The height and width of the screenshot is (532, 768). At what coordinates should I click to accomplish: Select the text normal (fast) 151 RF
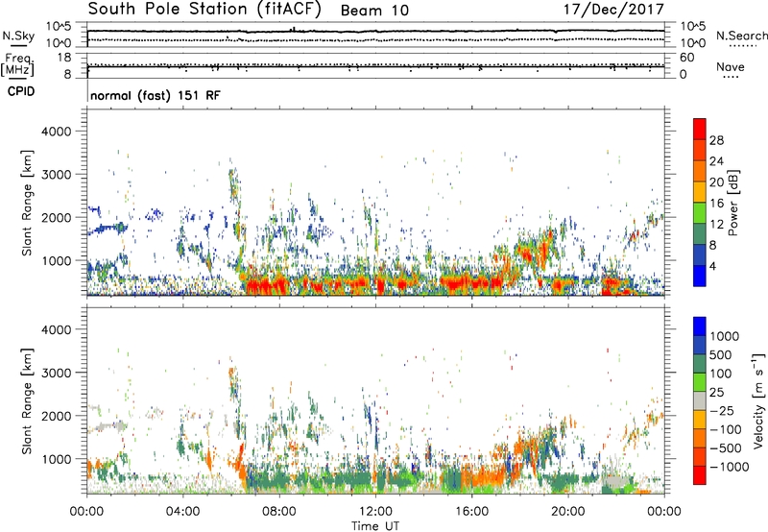coord(156,95)
